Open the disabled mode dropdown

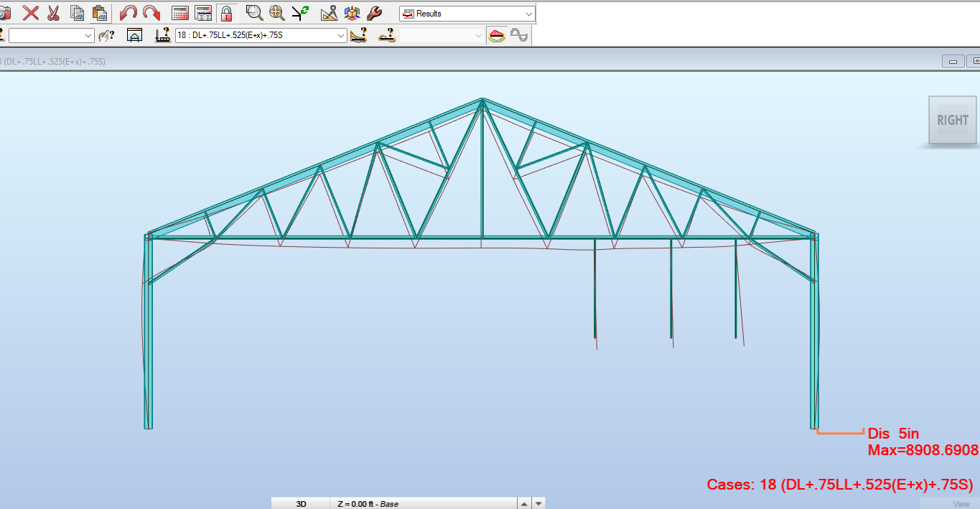[x=443, y=35]
